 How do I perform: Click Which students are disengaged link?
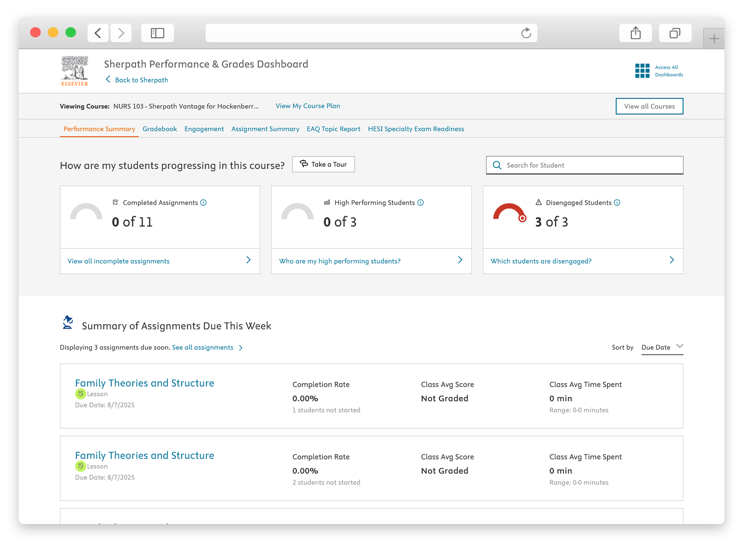541,261
